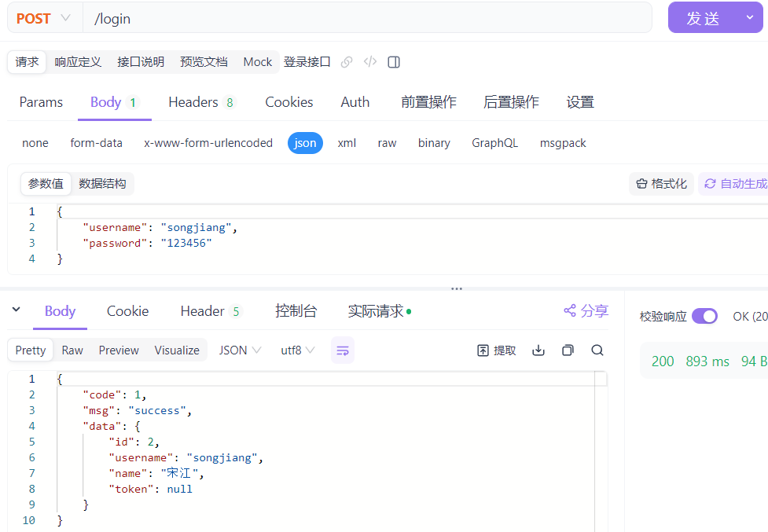The width and height of the screenshot is (768, 532).
Task: Select the 响应定义 tab
Action: point(78,62)
